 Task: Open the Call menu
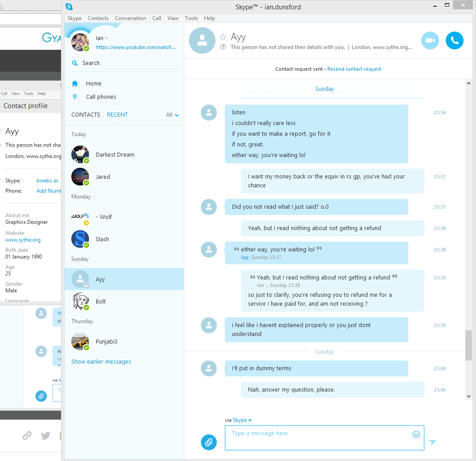(x=157, y=18)
